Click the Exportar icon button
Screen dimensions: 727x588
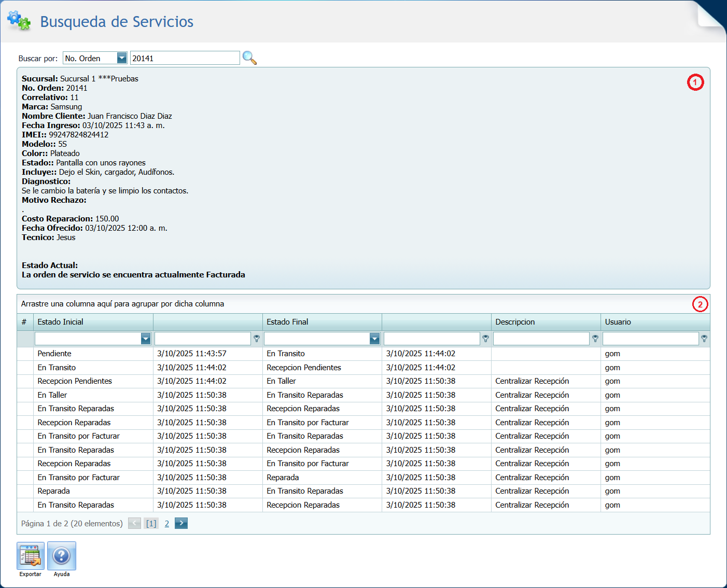[x=31, y=556]
